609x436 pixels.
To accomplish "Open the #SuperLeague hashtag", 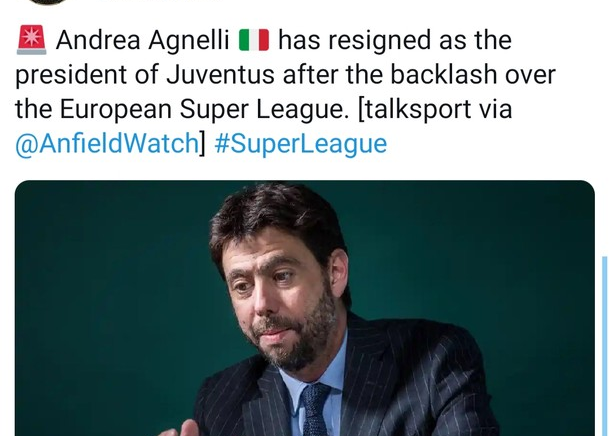I will click(300, 144).
